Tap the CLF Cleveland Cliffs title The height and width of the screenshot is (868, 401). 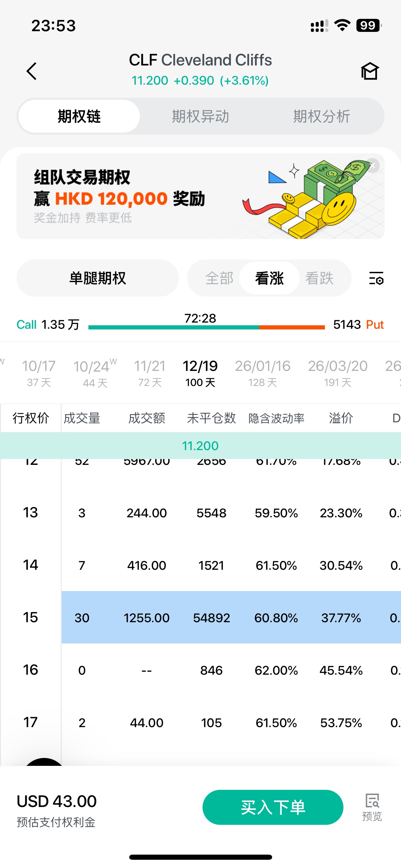(200, 60)
